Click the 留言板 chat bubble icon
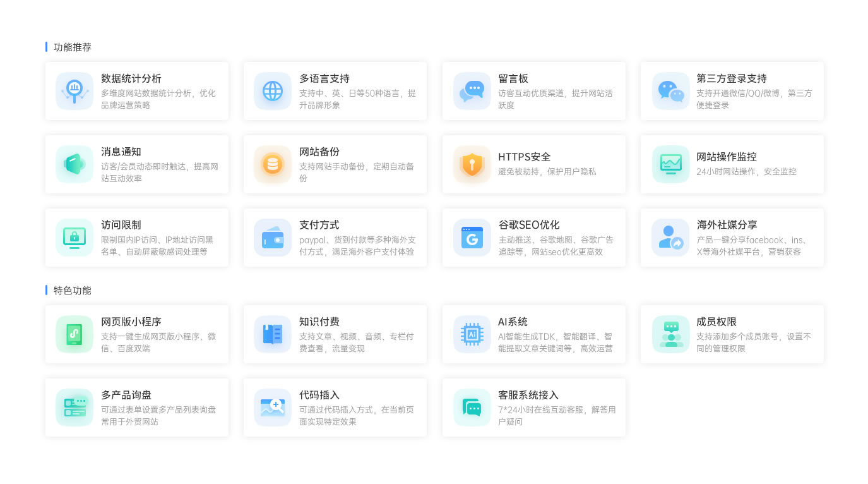The image size is (868, 484). pyautogui.click(x=472, y=91)
